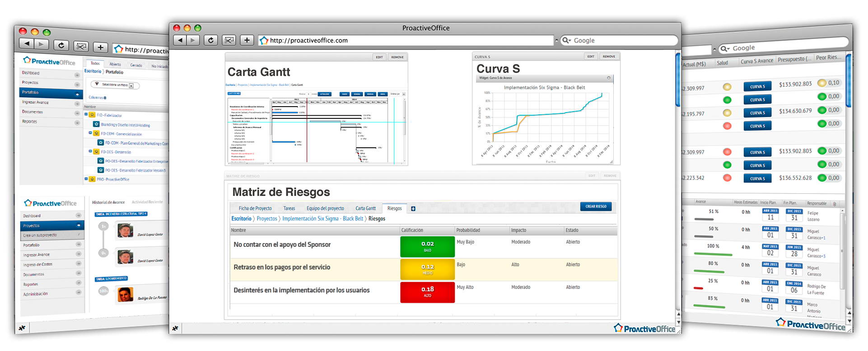Click REMOVE on the Carta Gantt widget
Screen dimensions: 868x351
pos(397,57)
